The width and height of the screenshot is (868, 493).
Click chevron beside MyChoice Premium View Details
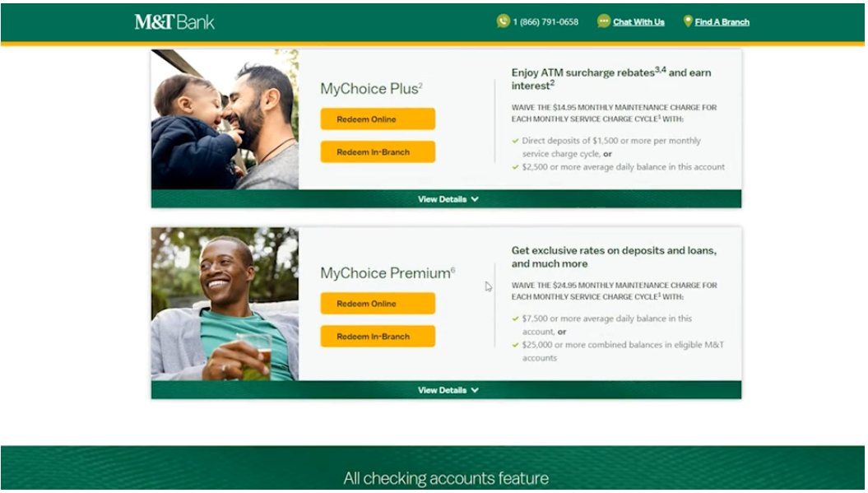tap(475, 390)
